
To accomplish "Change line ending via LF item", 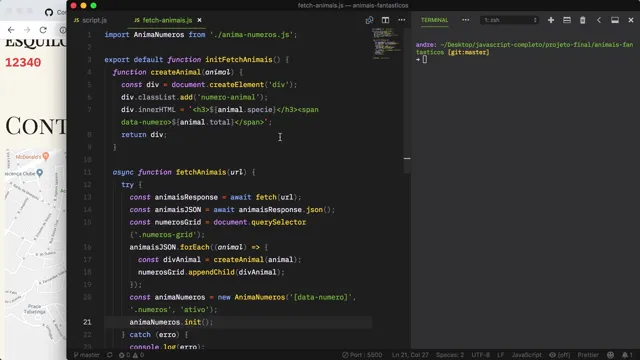I will (501, 355).
